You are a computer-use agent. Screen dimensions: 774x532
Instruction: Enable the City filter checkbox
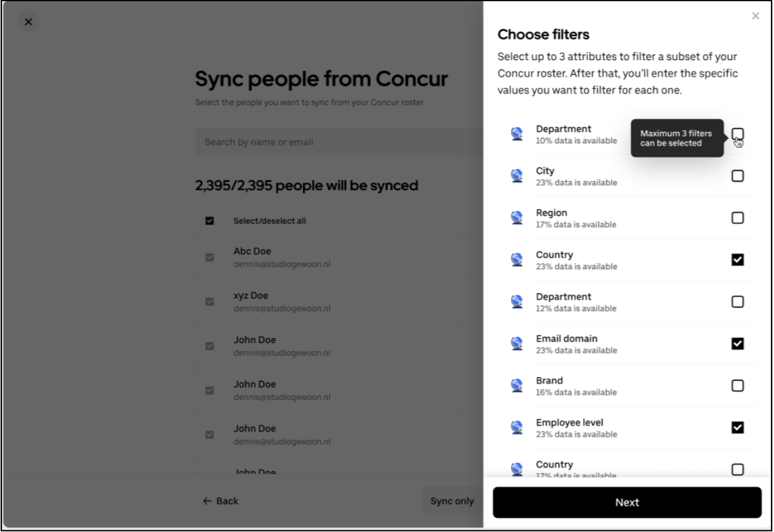[737, 176]
